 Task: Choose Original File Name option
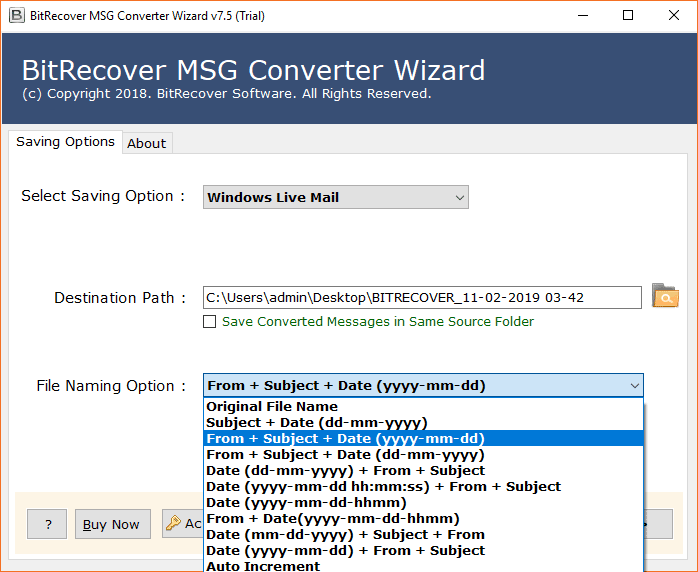[424, 406]
